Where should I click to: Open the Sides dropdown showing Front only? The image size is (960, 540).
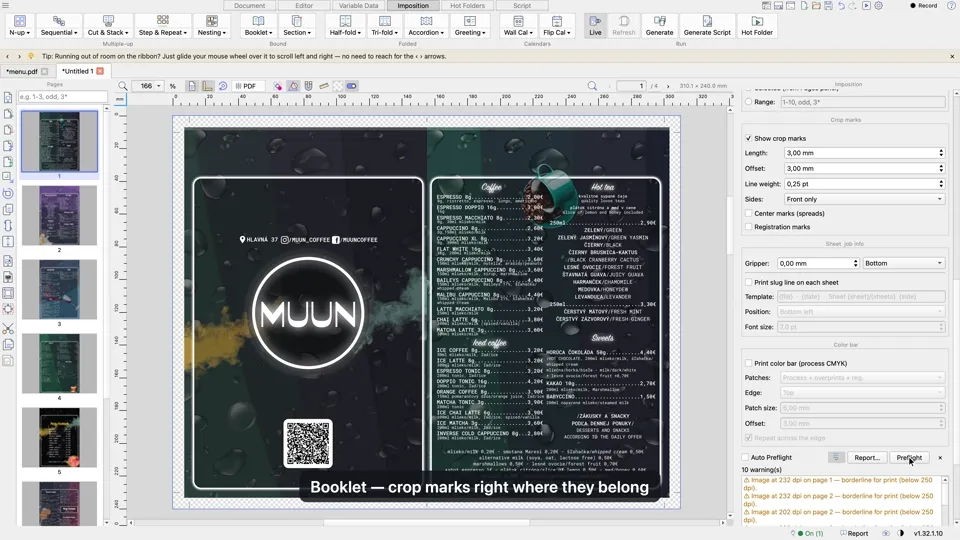point(864,199)
